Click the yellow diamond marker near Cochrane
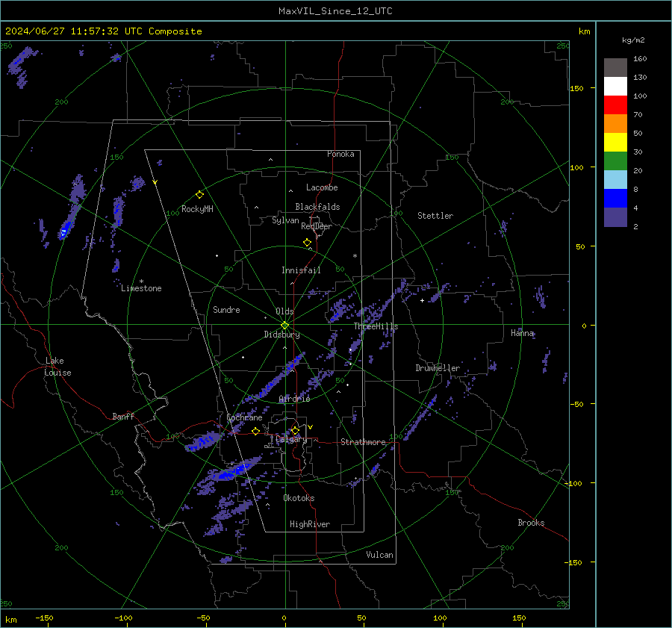 (x=256, y=431)
